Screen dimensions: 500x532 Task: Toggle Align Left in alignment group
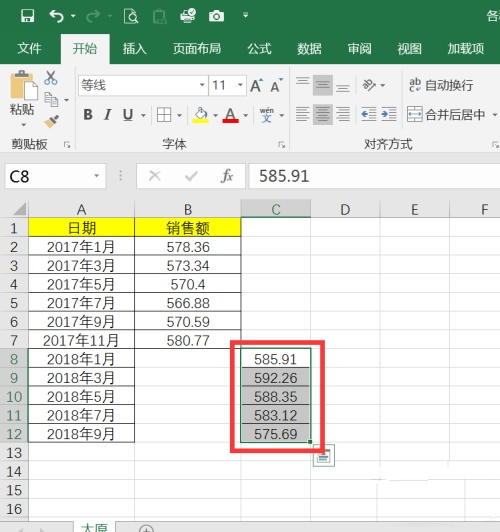(x=303, y=114)
